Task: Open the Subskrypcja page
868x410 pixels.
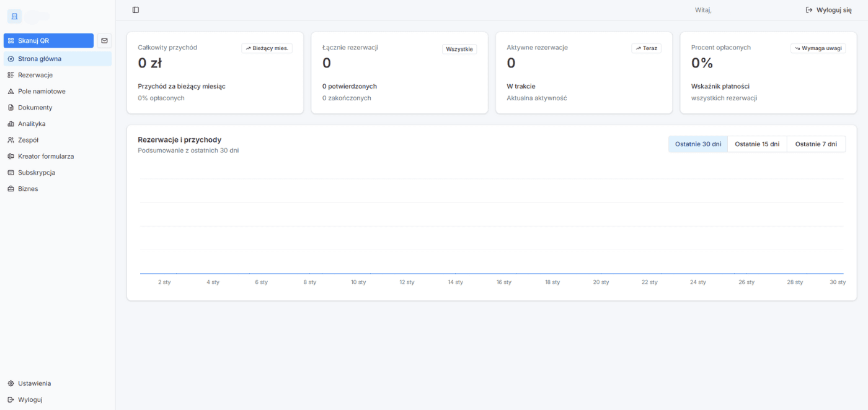Action: click(58, 172)
